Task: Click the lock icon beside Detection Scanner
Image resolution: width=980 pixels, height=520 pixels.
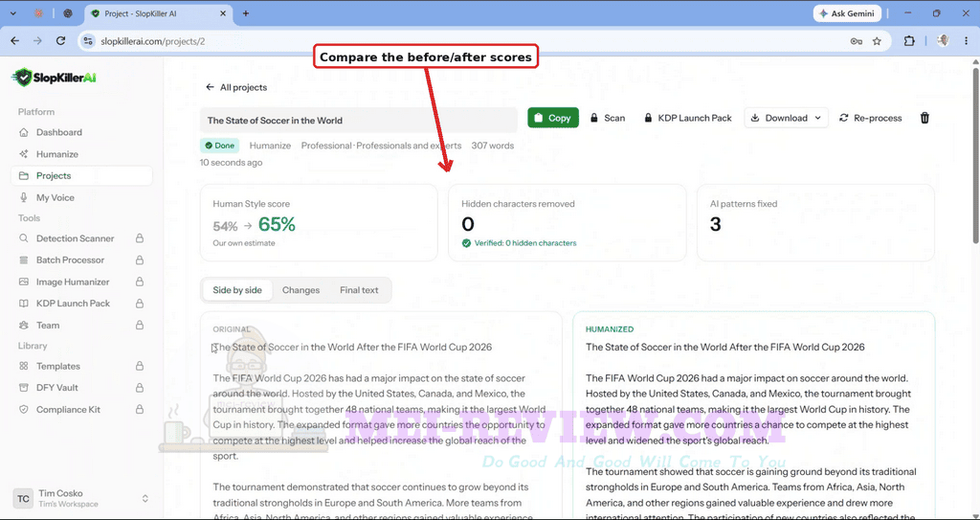Action: point(140,238)
